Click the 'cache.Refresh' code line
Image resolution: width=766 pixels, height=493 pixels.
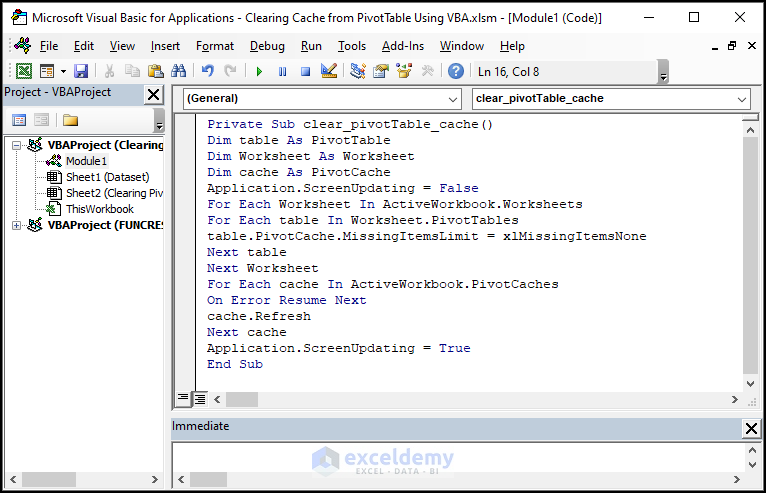point(259,316)
